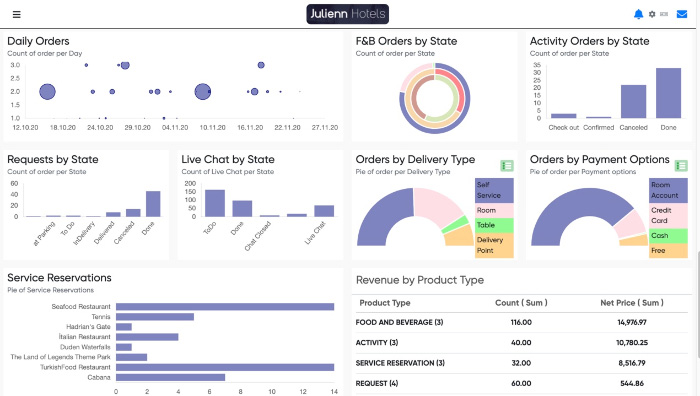Click the Julienn Hotels logo

pos(347,14)
